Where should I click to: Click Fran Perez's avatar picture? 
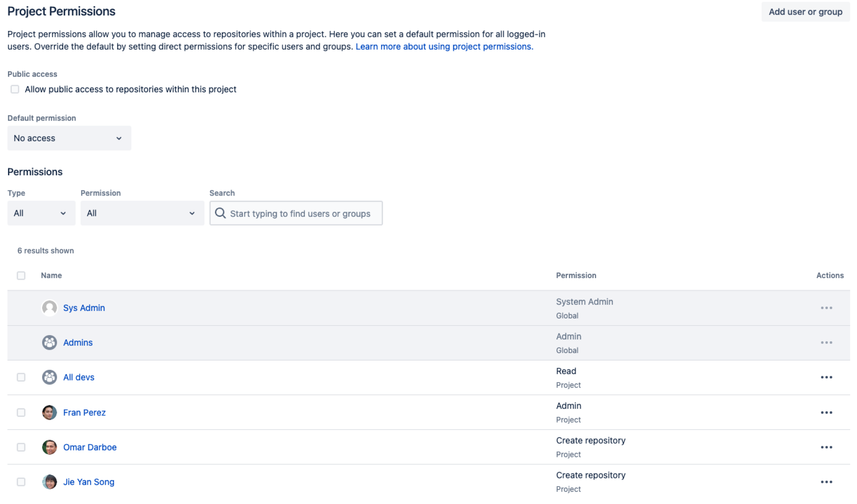(x=49, y=412)
